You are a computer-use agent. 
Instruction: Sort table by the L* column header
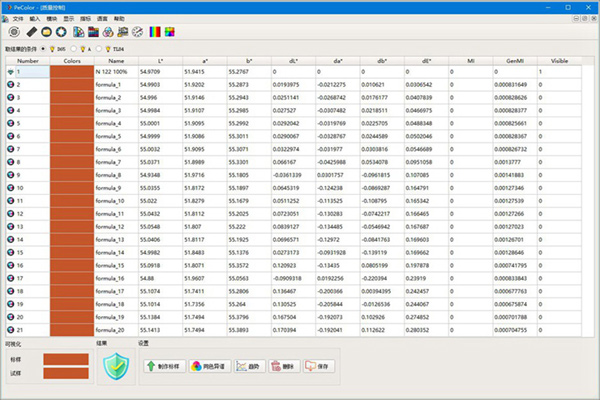coord(160,60)
